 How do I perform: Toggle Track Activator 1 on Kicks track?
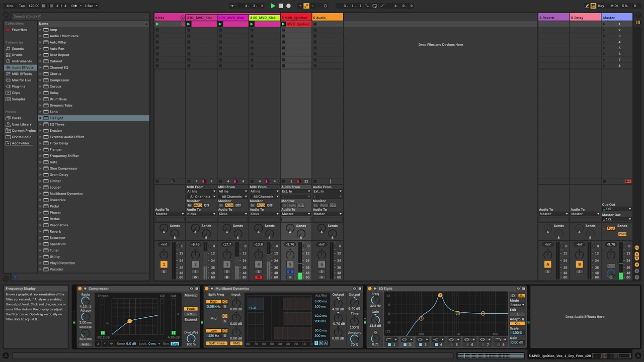point(164,264)
